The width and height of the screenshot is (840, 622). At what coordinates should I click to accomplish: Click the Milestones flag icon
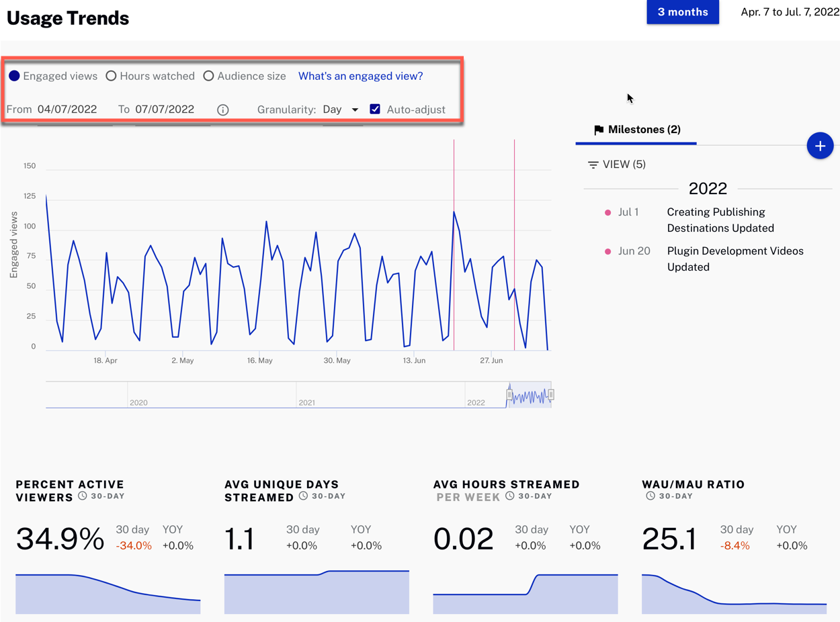600,130
